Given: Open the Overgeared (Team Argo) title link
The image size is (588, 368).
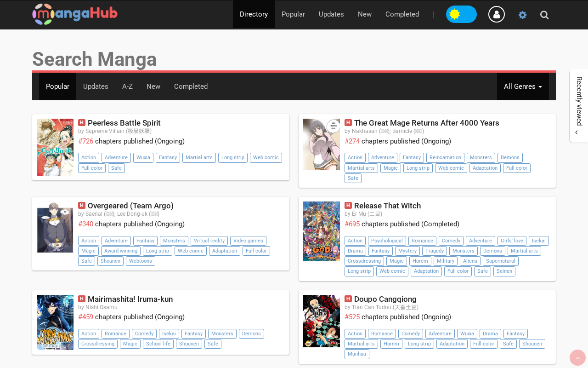Looking at the screenshot, I should tap(130, 206).
